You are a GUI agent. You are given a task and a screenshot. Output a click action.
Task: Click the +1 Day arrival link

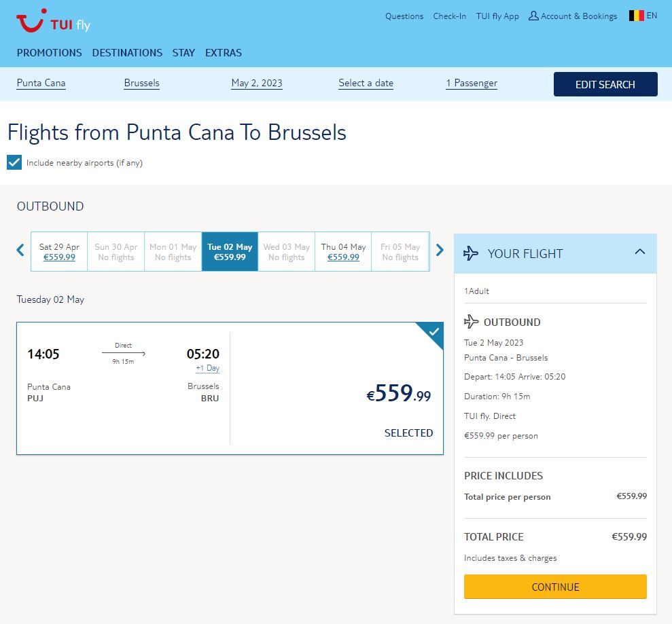point(207,369)
